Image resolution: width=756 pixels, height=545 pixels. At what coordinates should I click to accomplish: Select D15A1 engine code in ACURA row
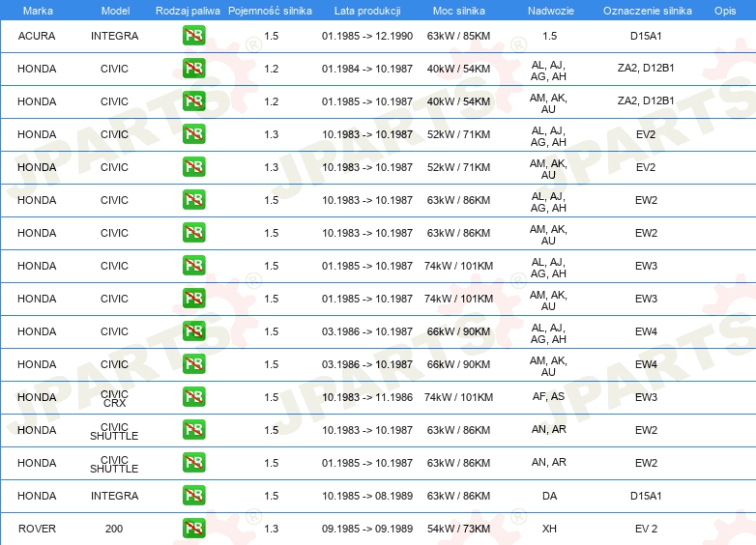click(x=646, y=36)
